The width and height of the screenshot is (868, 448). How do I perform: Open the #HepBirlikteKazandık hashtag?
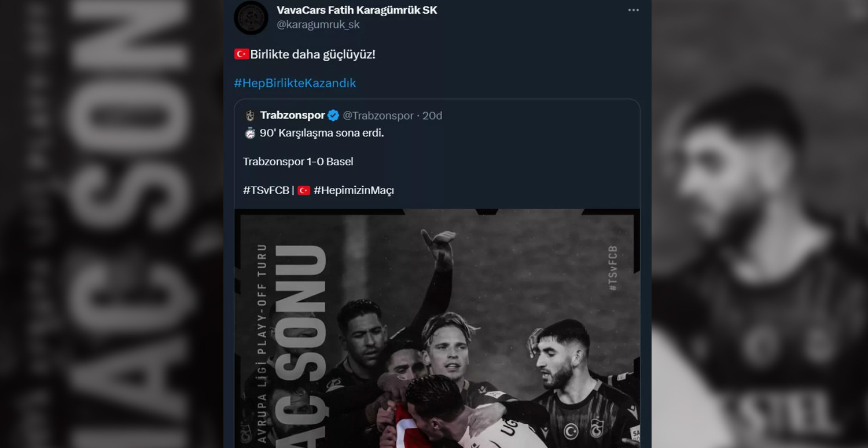[x=295, y=83]
